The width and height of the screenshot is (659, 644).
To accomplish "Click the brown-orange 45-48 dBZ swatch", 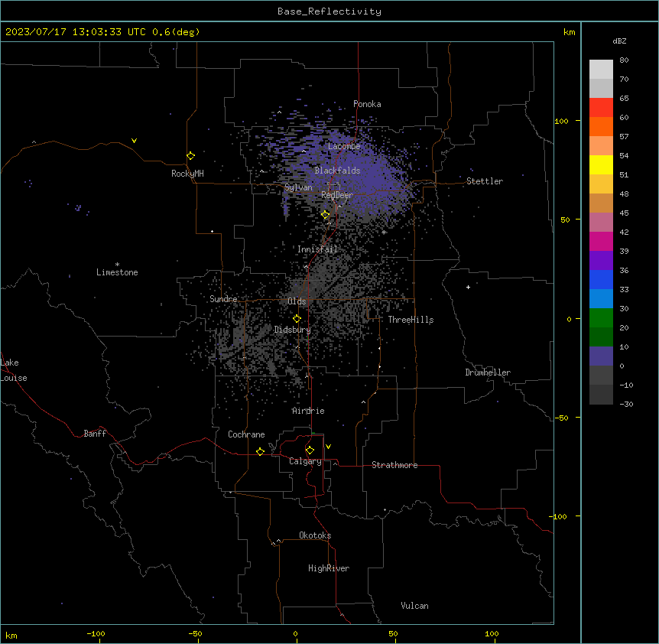I will pos(601,203).
